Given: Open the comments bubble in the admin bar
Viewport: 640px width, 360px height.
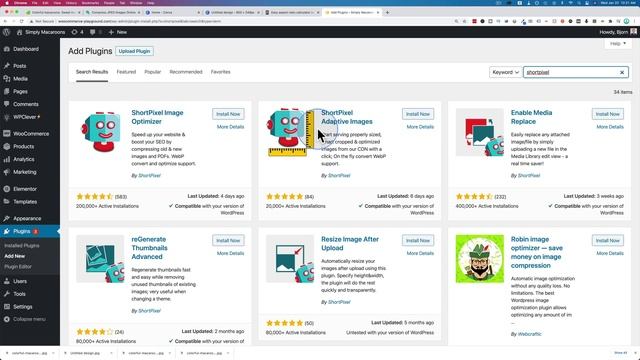Looking at the screenshot, I should [96, 32].
